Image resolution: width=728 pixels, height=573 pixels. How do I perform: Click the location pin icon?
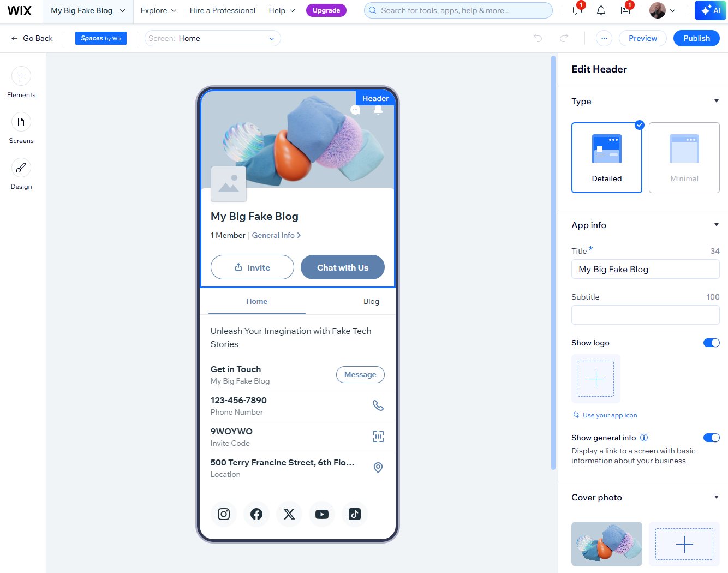point(378,468)
